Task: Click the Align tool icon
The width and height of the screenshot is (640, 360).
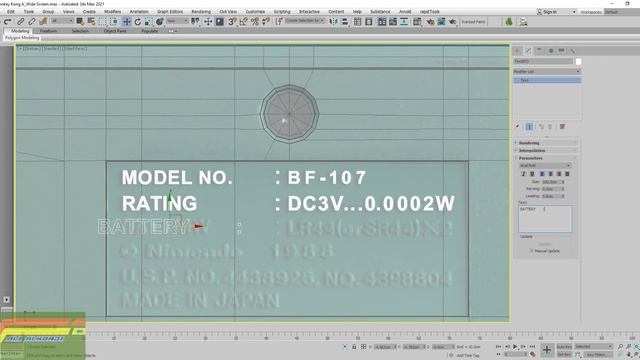Action: pos(344,21)
